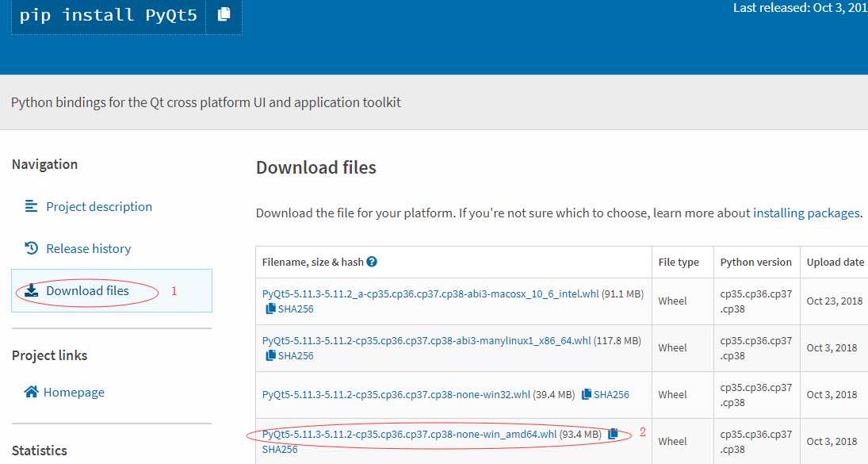This screenshot has height=464, width=868.
Task: Download the none-win_amd64 wheel file
Action: pyautogui.click(x=409, y=435)
